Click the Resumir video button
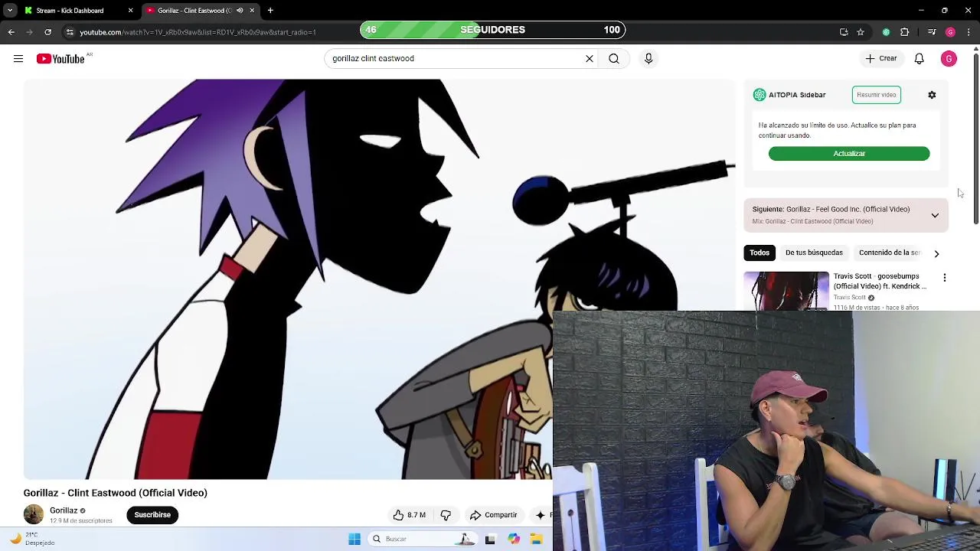 (877, 95)
